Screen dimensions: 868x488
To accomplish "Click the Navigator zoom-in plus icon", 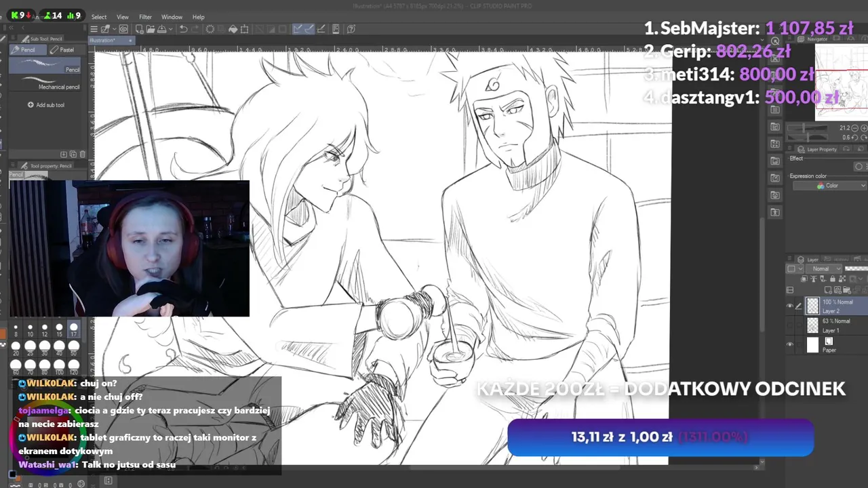I will (x=864, y=128).
